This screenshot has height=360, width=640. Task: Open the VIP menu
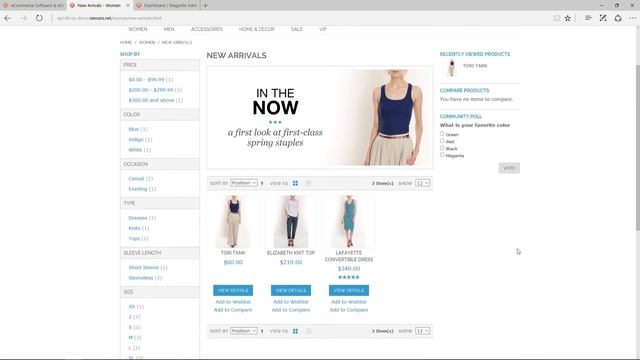[323, 29]
